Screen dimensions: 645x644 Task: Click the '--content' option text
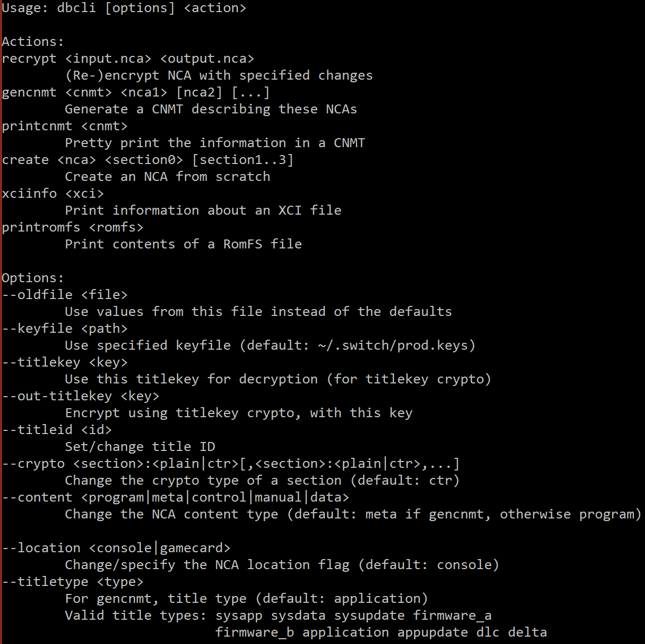click(37, 497)
